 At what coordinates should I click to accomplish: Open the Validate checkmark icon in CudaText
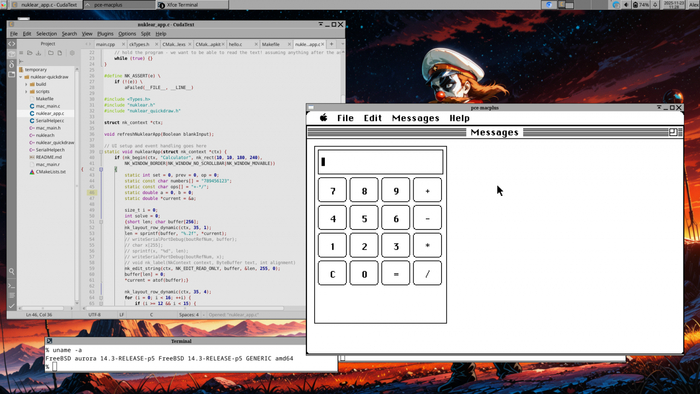point(12,306)
